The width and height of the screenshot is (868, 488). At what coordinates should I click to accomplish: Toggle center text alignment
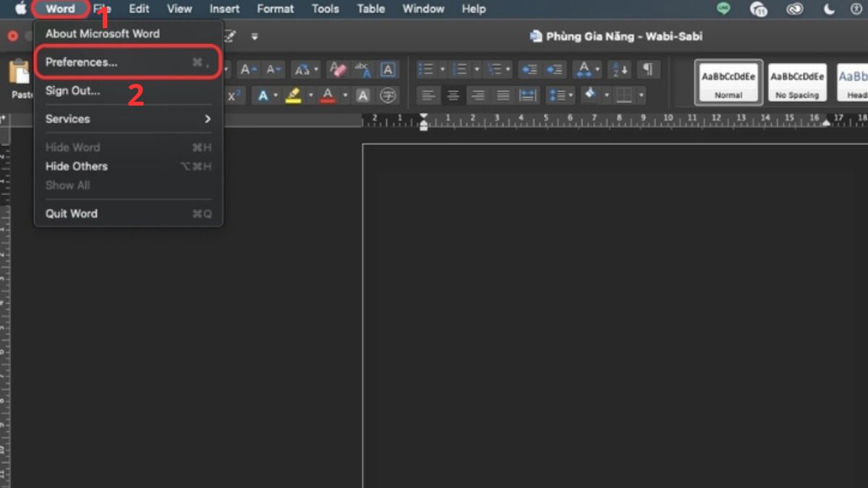pos(453,95)
